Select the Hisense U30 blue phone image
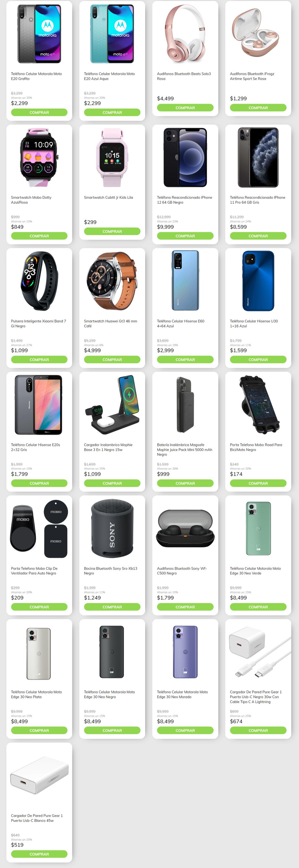Viewport: 299px width, 868px height. 258,281
